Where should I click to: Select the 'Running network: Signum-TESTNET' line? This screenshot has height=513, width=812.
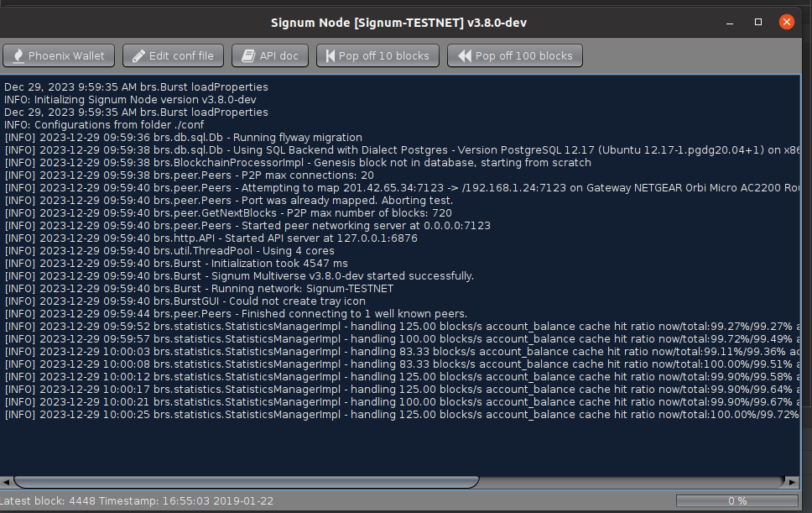pyautogui.click(x=199, y=289)
